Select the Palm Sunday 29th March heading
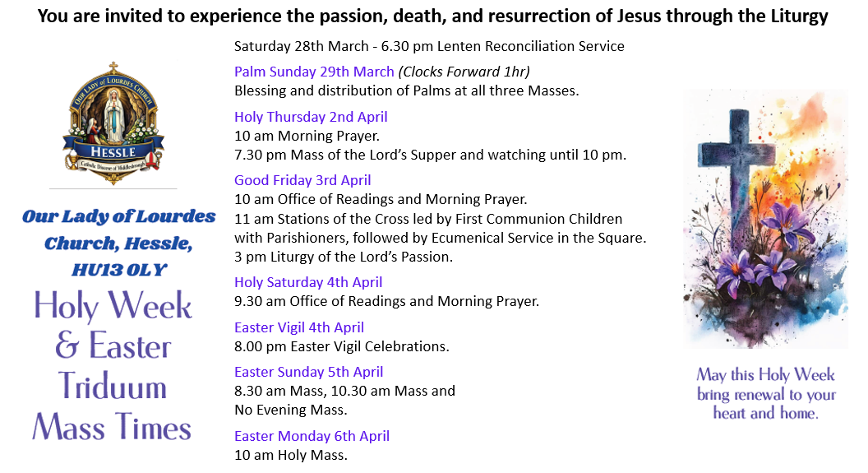The image size is (868, 473). click(x=314, y=72)
